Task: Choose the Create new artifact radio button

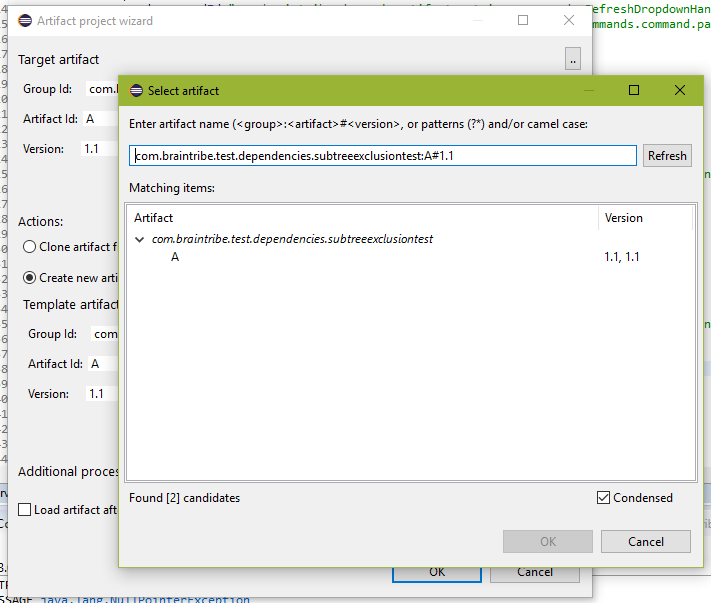Action: [31, 278]
